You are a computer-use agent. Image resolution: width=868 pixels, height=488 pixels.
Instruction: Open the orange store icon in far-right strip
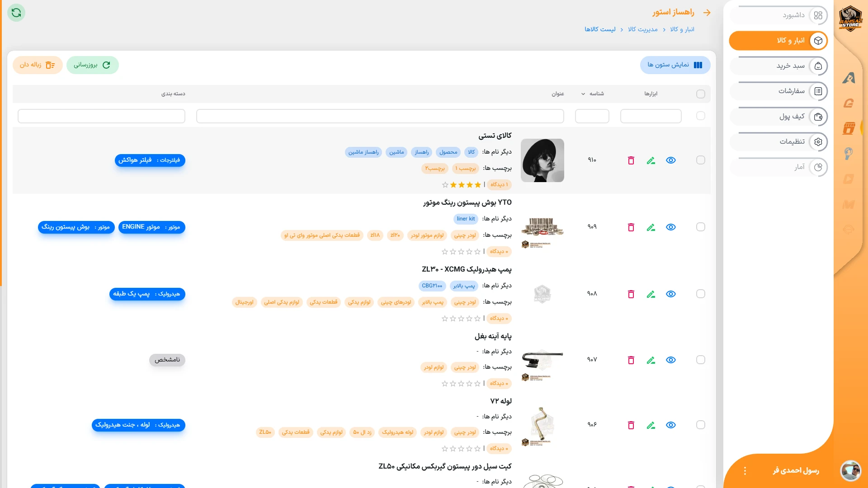pos(849,128)
